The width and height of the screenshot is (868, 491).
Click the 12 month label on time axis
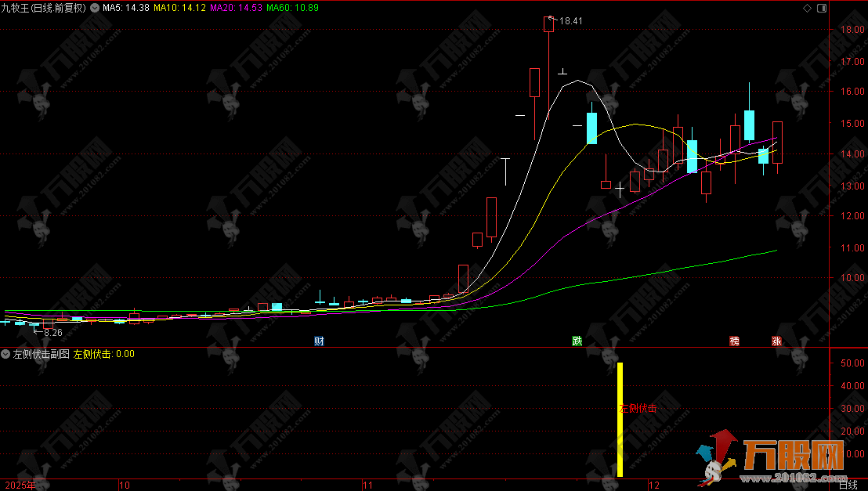tap(654, 486)
